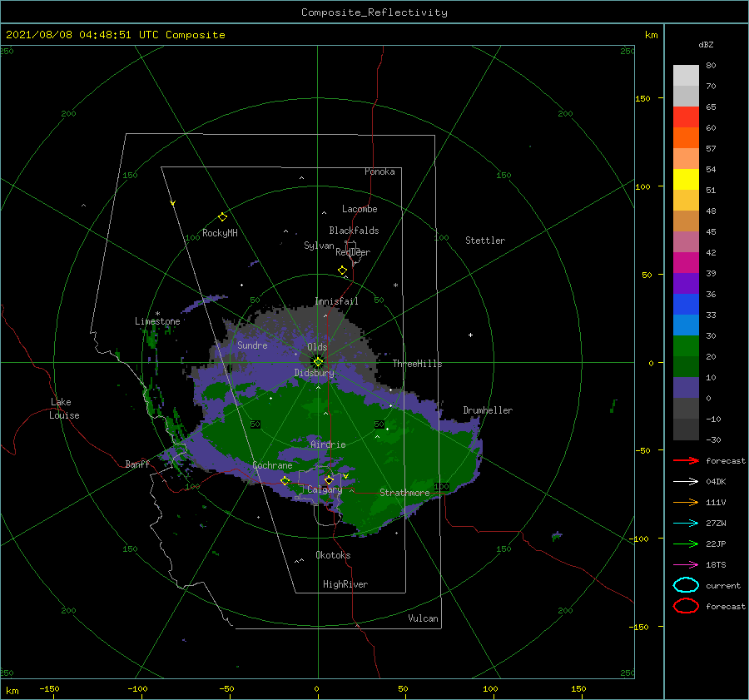This screenshot has width=749, height=700.
Task: Click the Sundre town label
Action: pos(252,345)
